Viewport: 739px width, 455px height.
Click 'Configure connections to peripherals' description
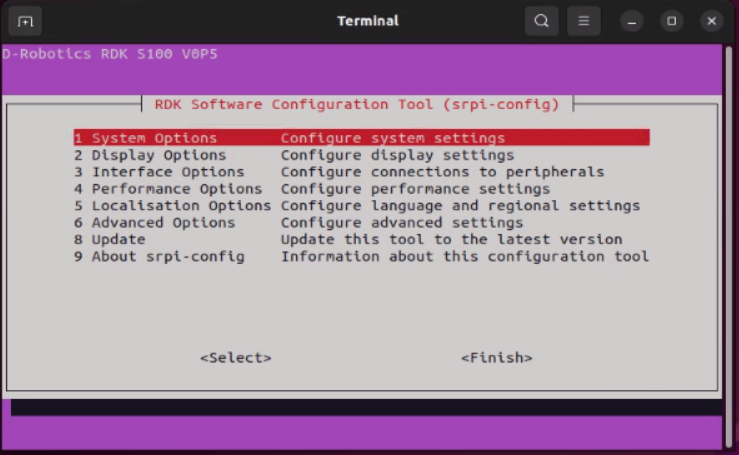442,172
